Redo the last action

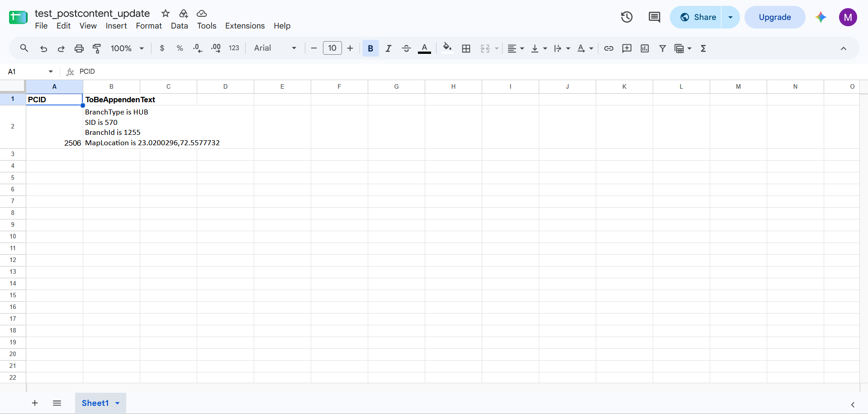coord(61,48)
